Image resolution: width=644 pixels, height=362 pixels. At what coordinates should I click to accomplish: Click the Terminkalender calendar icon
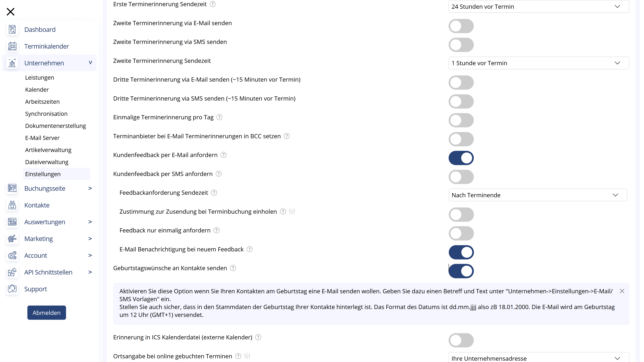(x=12, y=46)
